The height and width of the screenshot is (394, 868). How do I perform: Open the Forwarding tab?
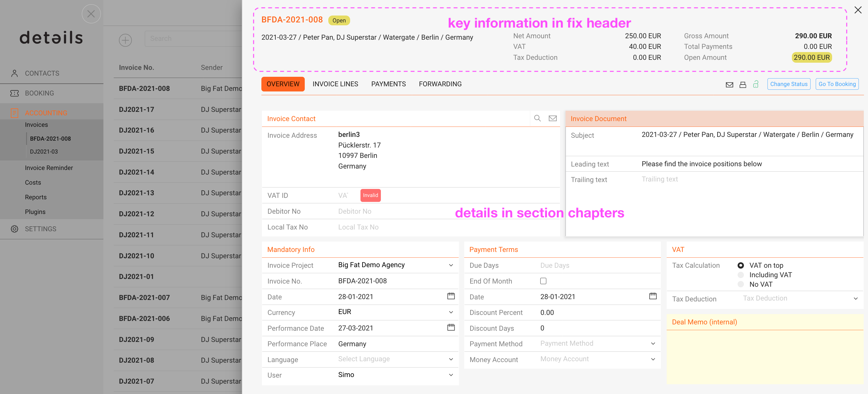pyautogui.click(x=440, y=84)
